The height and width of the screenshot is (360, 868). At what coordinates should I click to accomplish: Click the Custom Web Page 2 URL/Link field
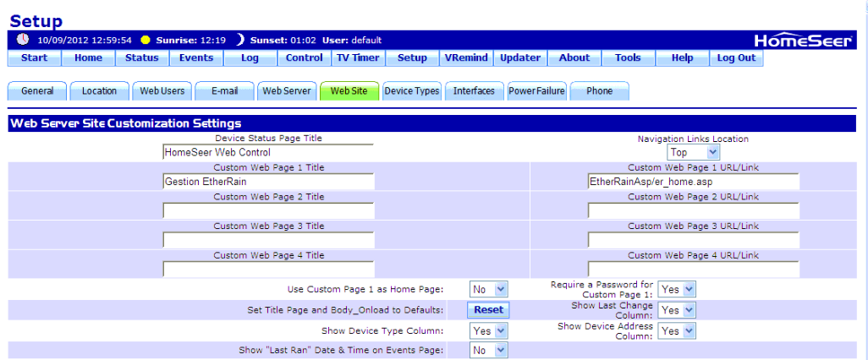[x=693, y=210]
